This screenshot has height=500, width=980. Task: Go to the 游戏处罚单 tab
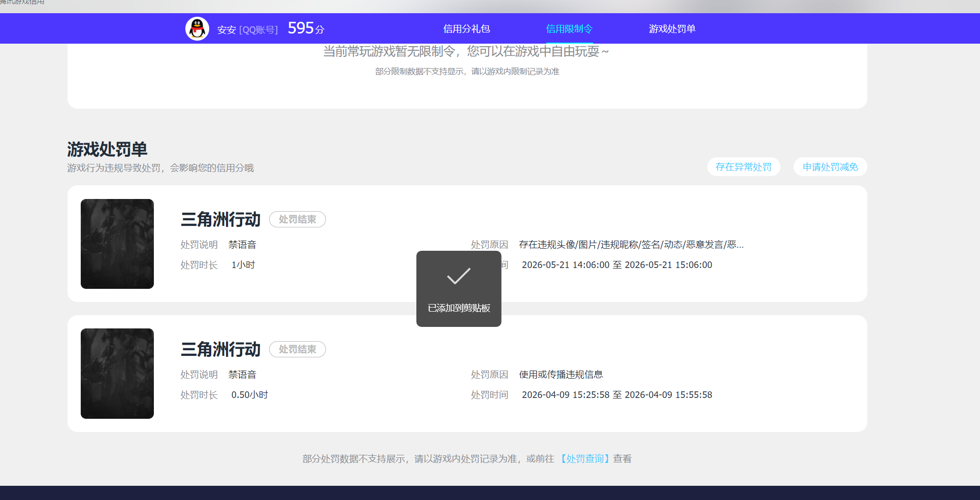(672, 29)
